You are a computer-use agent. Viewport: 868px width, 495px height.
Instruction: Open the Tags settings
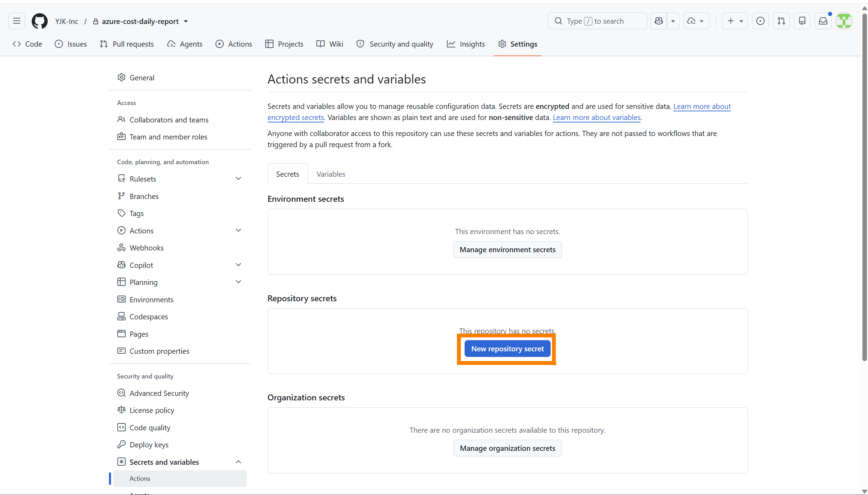pyautogui.click(x=180, y=214)
